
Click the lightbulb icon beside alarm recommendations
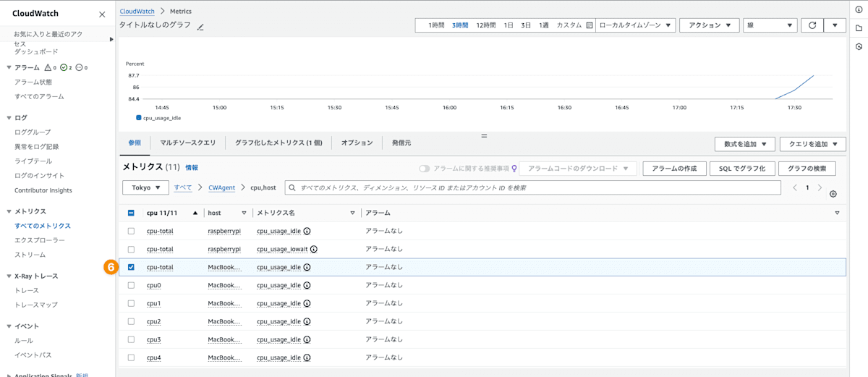pos(514,169)
